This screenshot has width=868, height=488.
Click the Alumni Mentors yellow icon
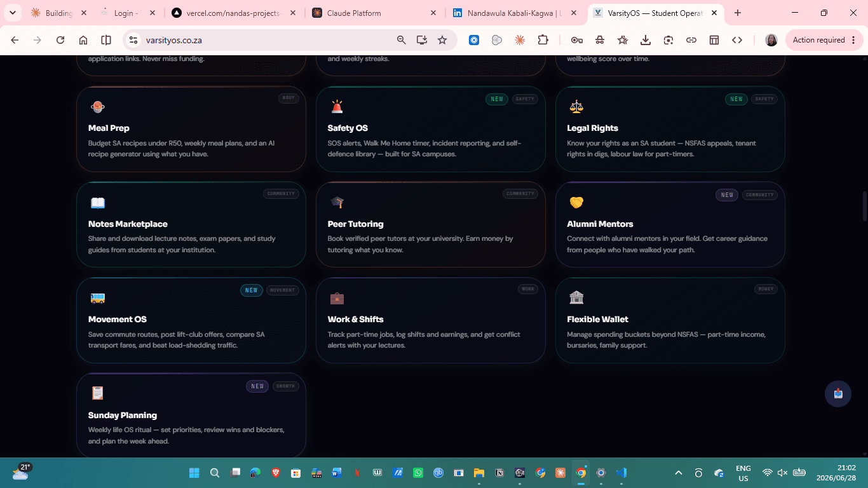point(576,203)
